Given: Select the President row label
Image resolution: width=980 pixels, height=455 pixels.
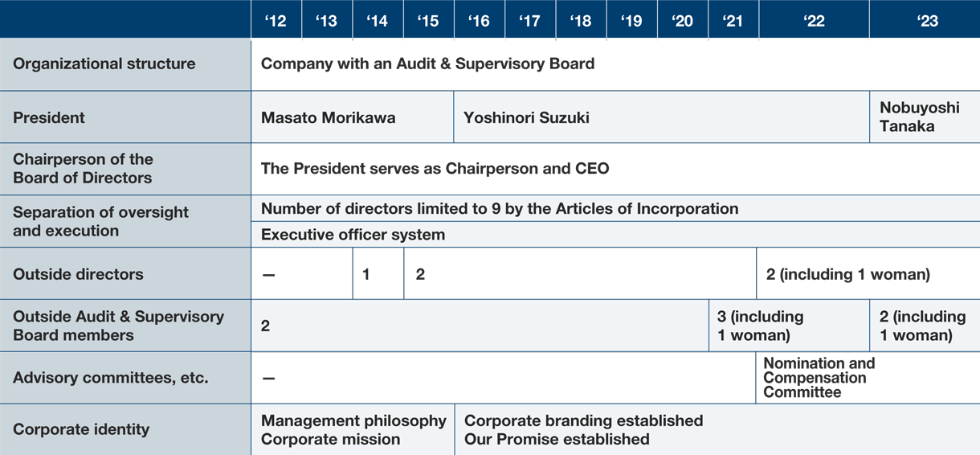Looking at the screenshot, I should [x=125, y=117].
